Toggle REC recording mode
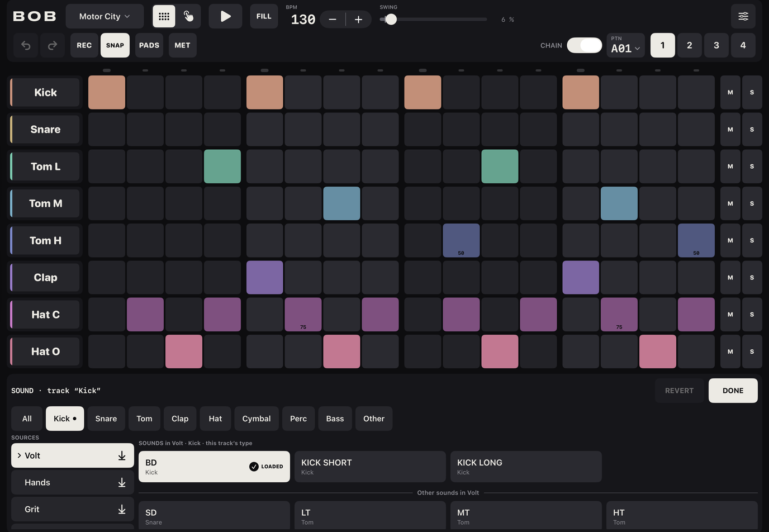This screenshot has width=769, height=532. click(x=84, y=45)
